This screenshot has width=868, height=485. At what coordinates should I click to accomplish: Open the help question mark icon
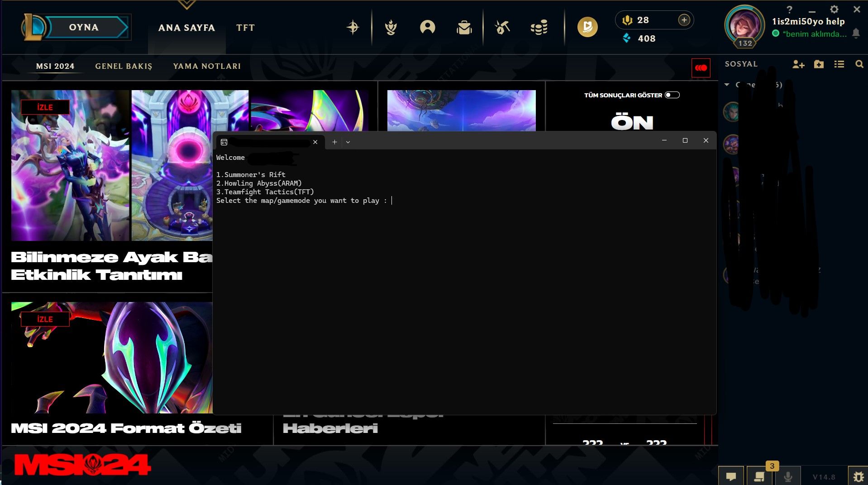[x=789, y=10]
